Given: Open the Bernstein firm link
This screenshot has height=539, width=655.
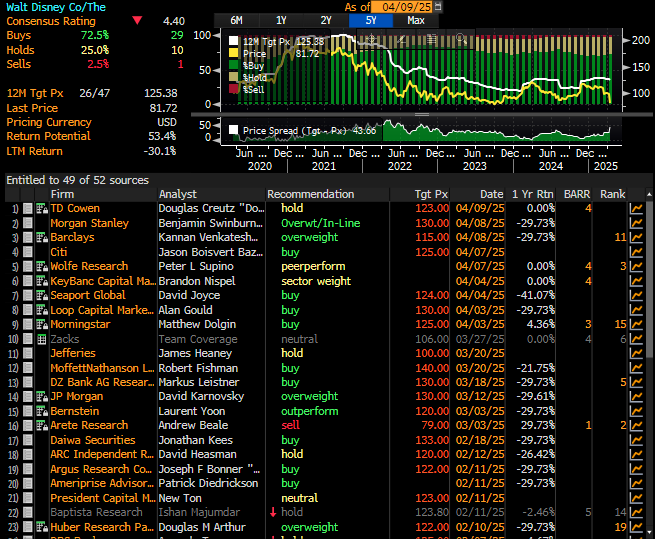Looking at the screenshot, I should tap(75, 411).
